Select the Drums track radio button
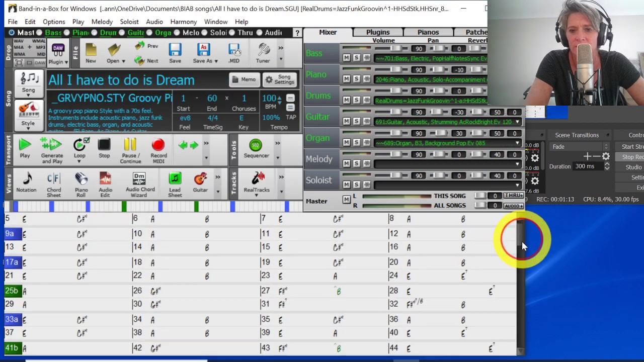 click(x=94, y=33)
